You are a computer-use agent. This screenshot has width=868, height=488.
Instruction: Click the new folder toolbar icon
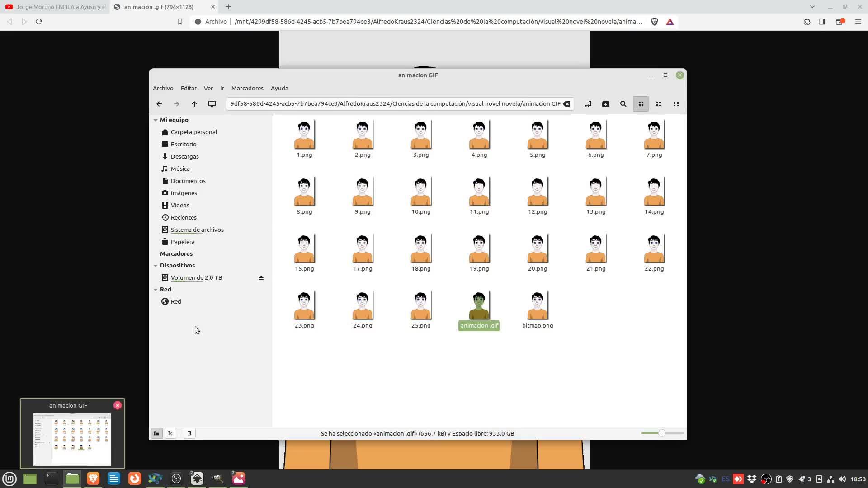pos(605,104)
